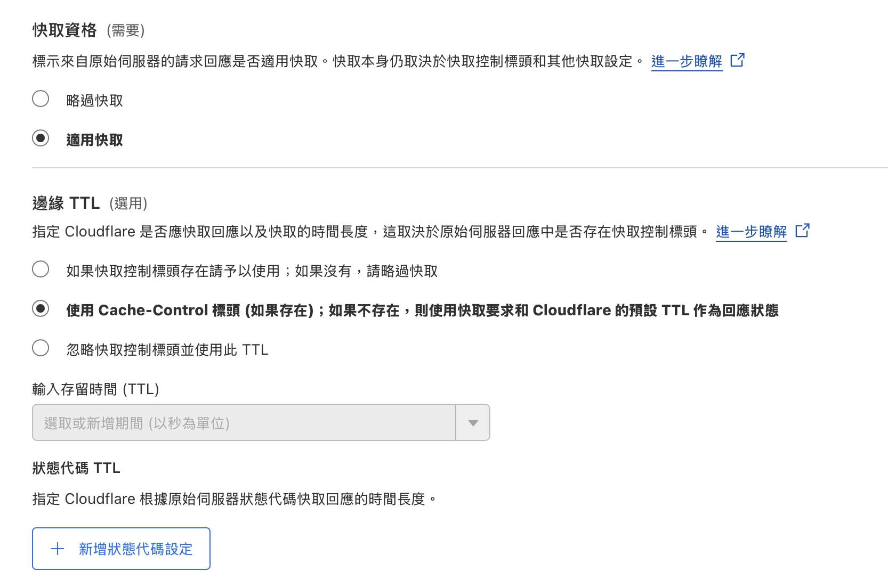Click the 選取或新增期間 (以秒為單位) field
The height and width of the screenshot is (588, 888).
click(244, 423)
